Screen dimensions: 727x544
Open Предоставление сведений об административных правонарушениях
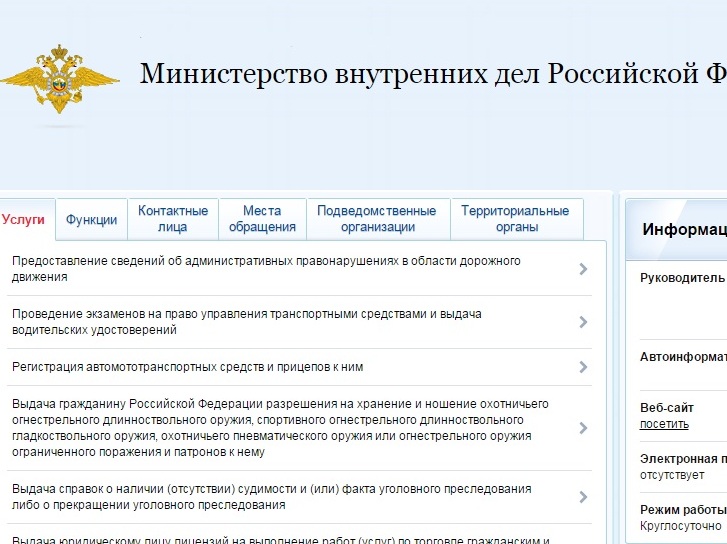(x=266, y=269)
